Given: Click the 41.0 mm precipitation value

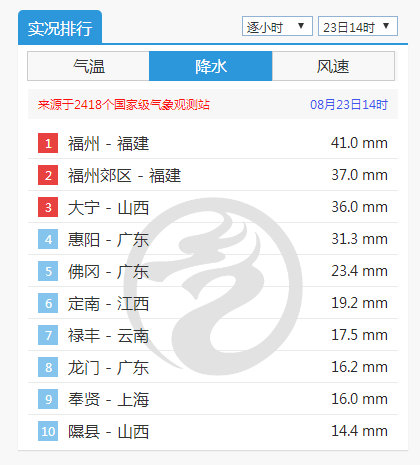Looking at the screenshot, I should (x=359, y=143).
